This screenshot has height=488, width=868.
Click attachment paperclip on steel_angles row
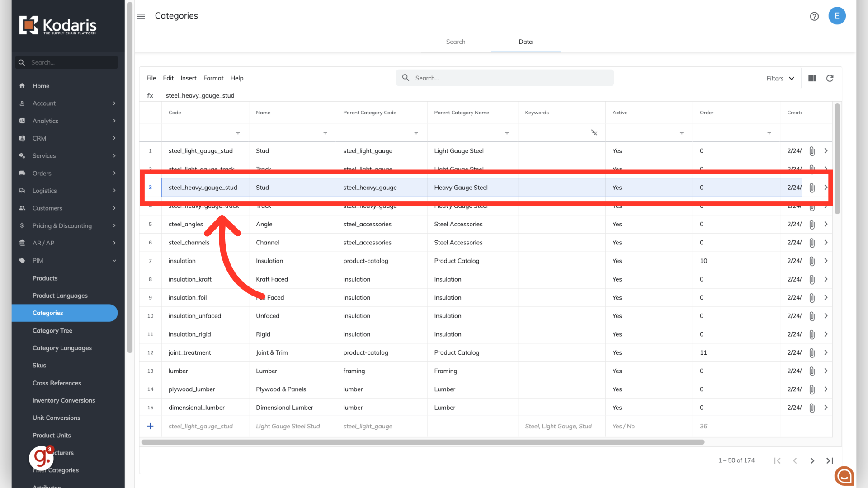812,225
